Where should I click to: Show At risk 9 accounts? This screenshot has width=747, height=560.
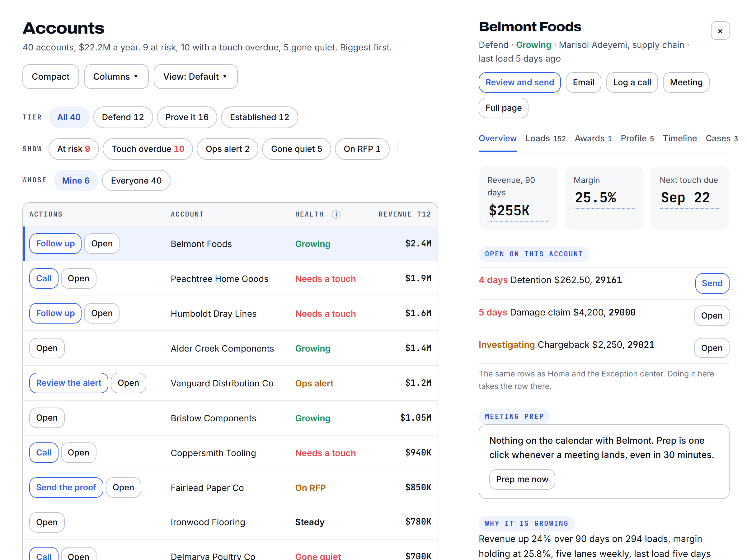coord(74,149)
